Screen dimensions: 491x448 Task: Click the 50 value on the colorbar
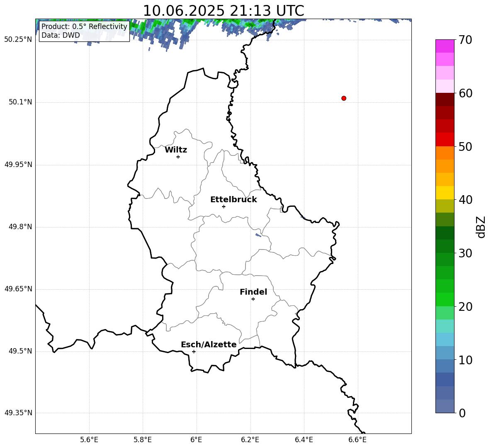click(465, 147)
